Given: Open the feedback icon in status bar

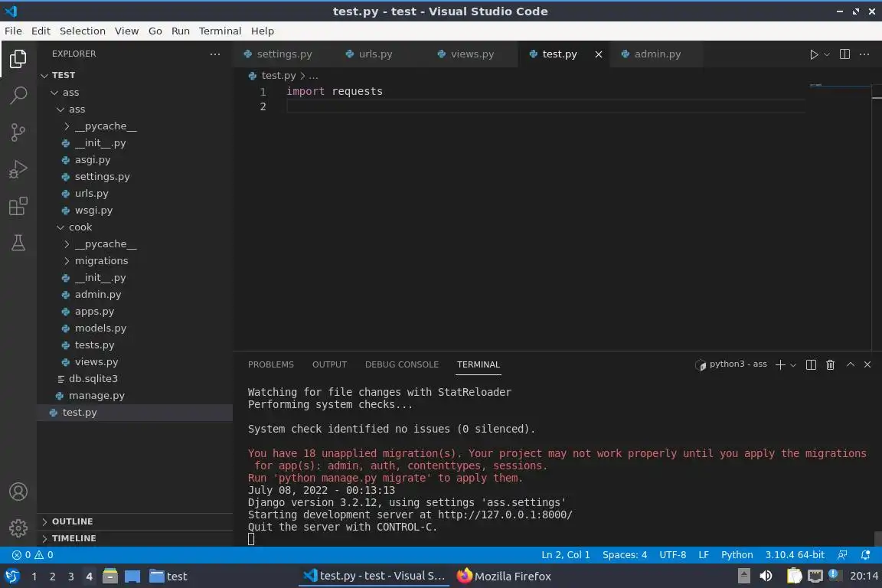Looking at the screenshot, I should [842, 555].
